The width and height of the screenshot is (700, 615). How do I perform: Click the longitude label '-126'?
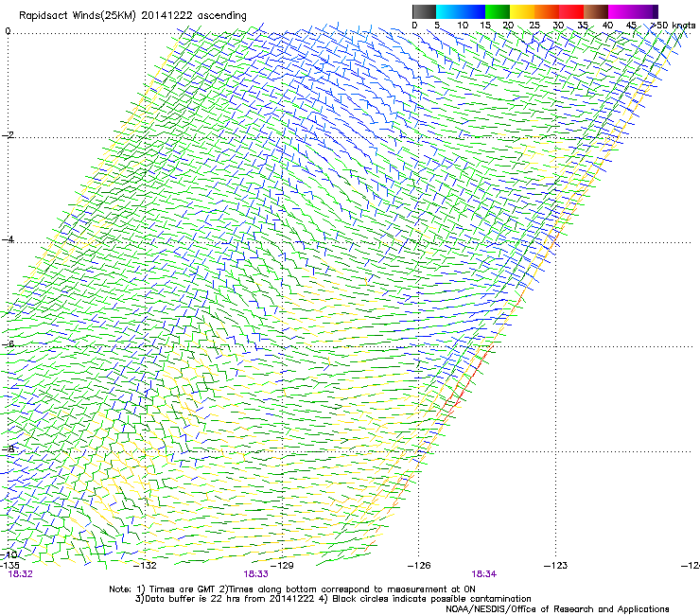click(x=419, y=566)
